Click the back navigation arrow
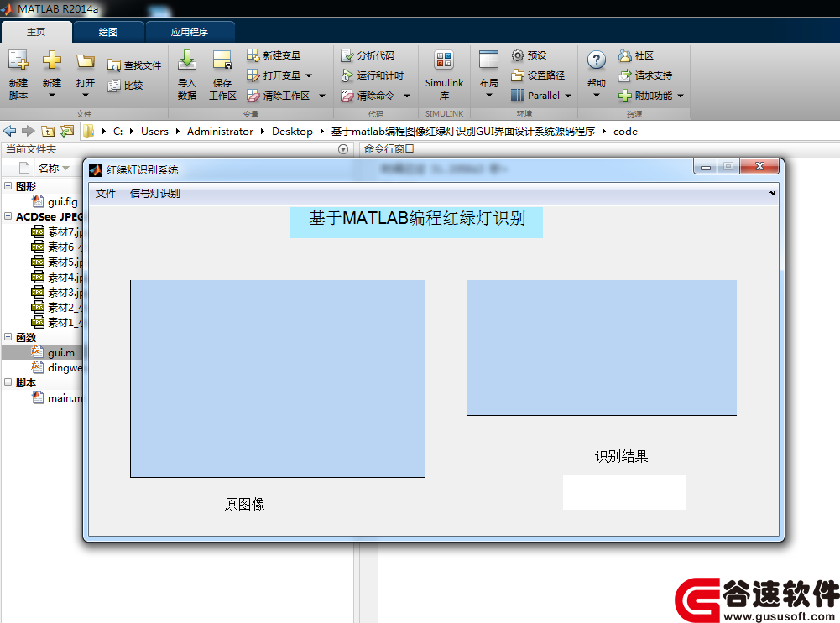The image size is (840, 623). coord(9,131)
